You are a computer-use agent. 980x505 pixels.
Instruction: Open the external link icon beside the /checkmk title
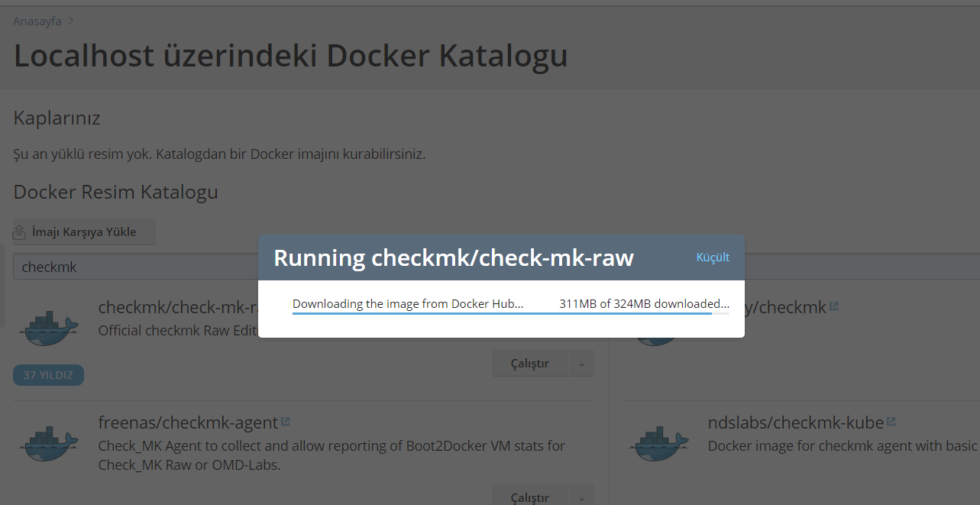click(x=833, y=306)
